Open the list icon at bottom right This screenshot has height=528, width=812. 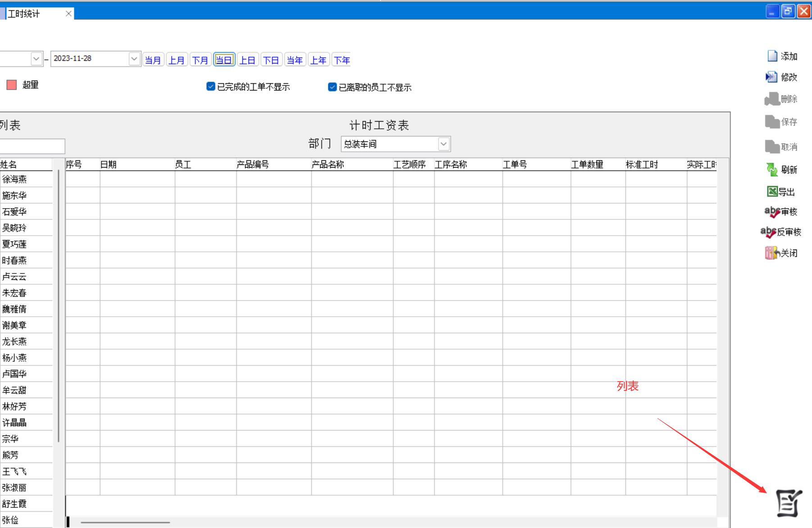[x=789, y=503]
